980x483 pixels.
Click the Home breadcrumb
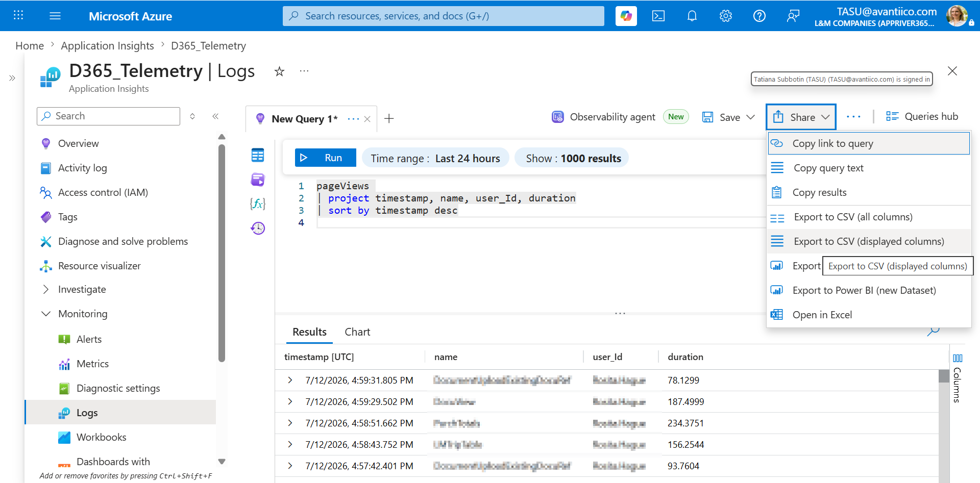pyautogui.click(x=30, y=46)
